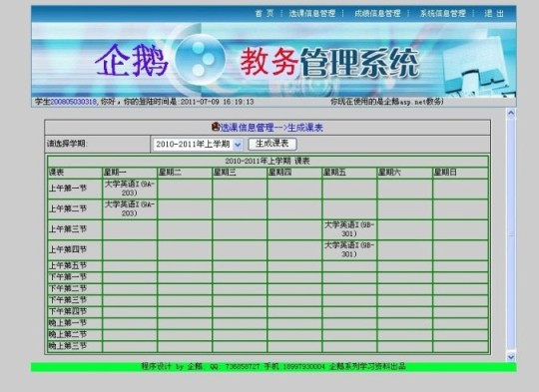Image resolution: width=539 pixels, height=392 pixels.
Task: Click the 晚上第三节 row label
Action: coord(68,346)
